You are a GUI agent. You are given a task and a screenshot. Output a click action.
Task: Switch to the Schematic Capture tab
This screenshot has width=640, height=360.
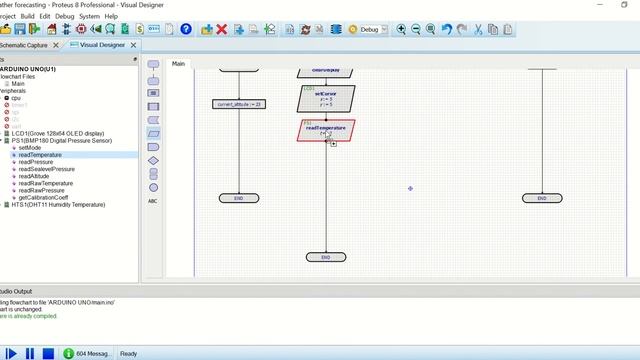pyautogui.click(x=24, y=45)
